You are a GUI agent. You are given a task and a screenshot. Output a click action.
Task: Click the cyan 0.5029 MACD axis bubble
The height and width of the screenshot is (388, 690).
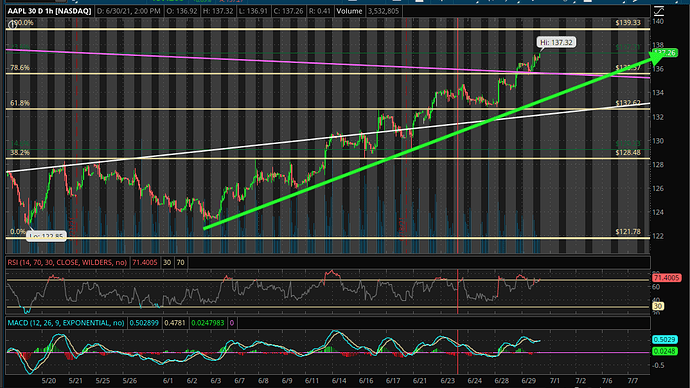tap(664, 340)
